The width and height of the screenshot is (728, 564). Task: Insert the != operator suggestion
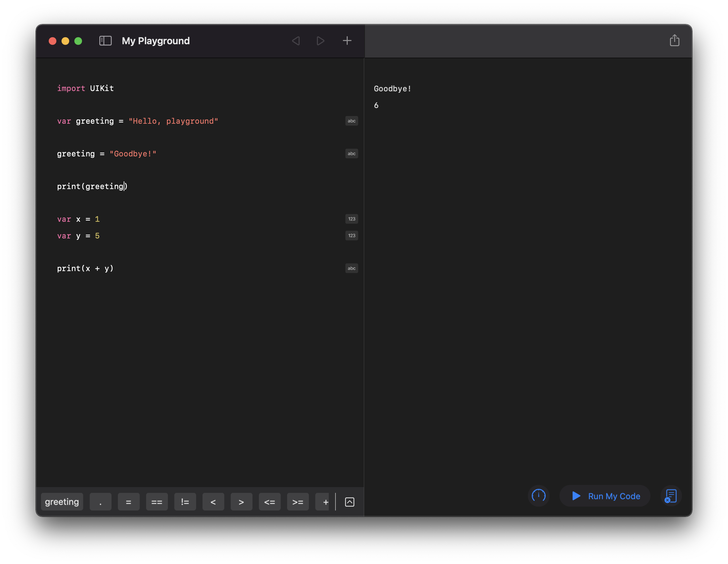click(x=185, y=502)
